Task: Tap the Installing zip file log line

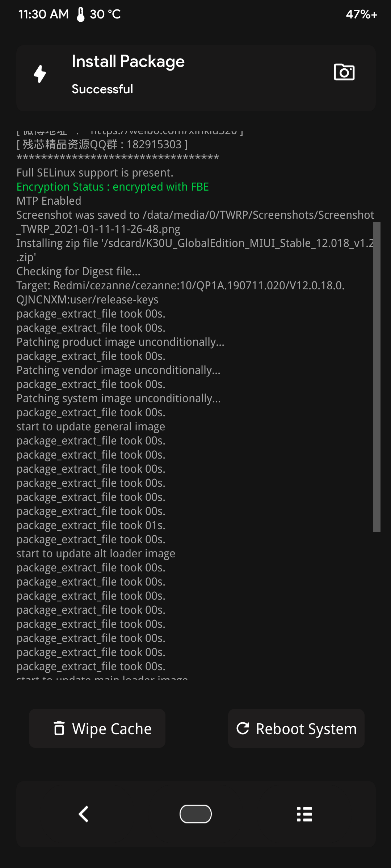Action: [x=195, y=250]
